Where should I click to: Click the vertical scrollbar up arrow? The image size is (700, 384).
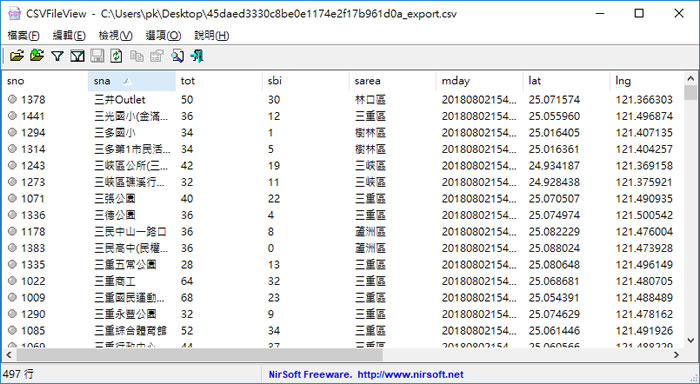coord(691,79)
